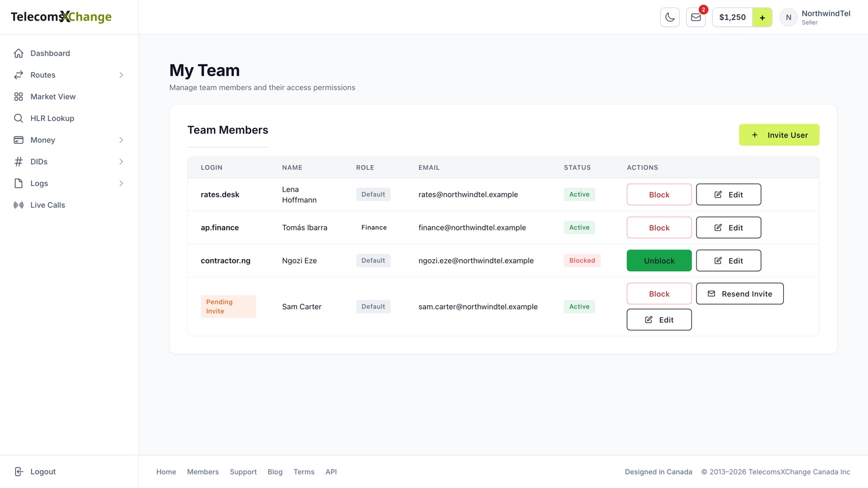
Task: Click the name Tomás Ibarra
Action: coord(305,228)
